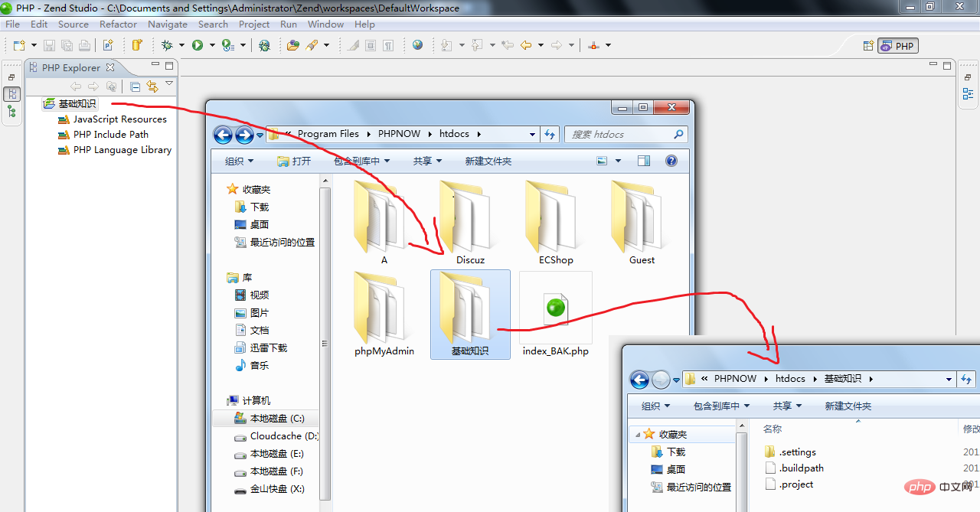Open PHP Explorer view menu triangle

pos(169,83)
